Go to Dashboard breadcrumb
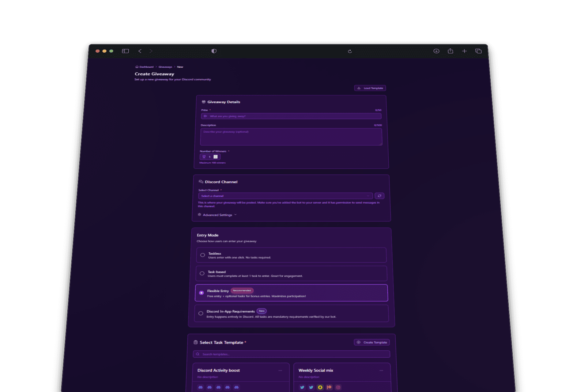Screen dimensions: 588x392 (x=146, y=67)
